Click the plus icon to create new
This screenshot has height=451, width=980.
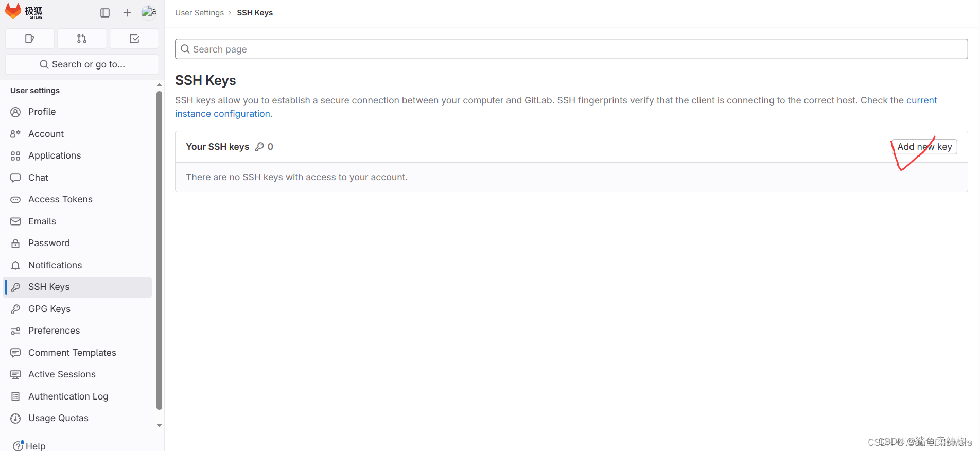(x=127, y=12)
